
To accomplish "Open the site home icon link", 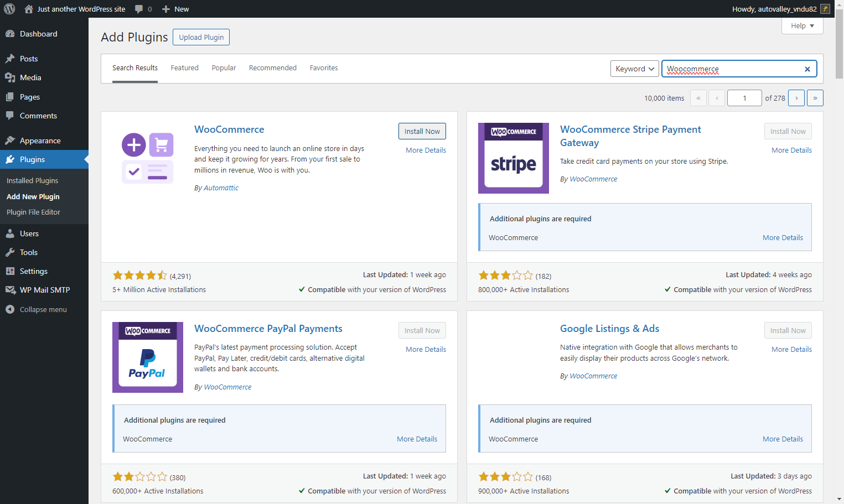I will [29, 9].
